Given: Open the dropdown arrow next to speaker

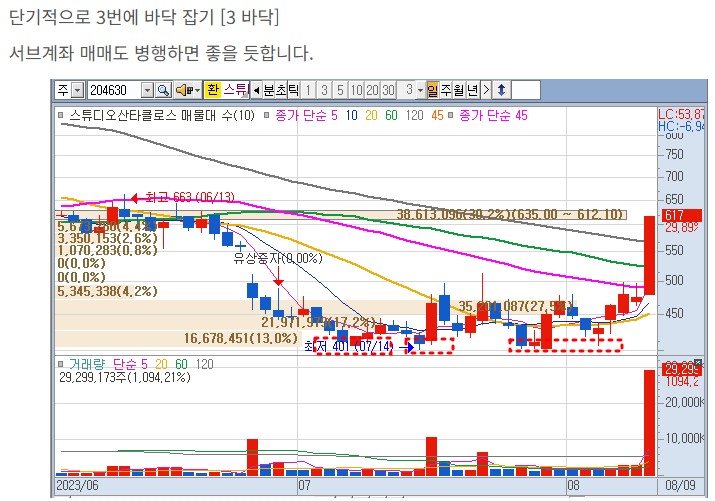Looking at the screenshot, I should [197, 90].
